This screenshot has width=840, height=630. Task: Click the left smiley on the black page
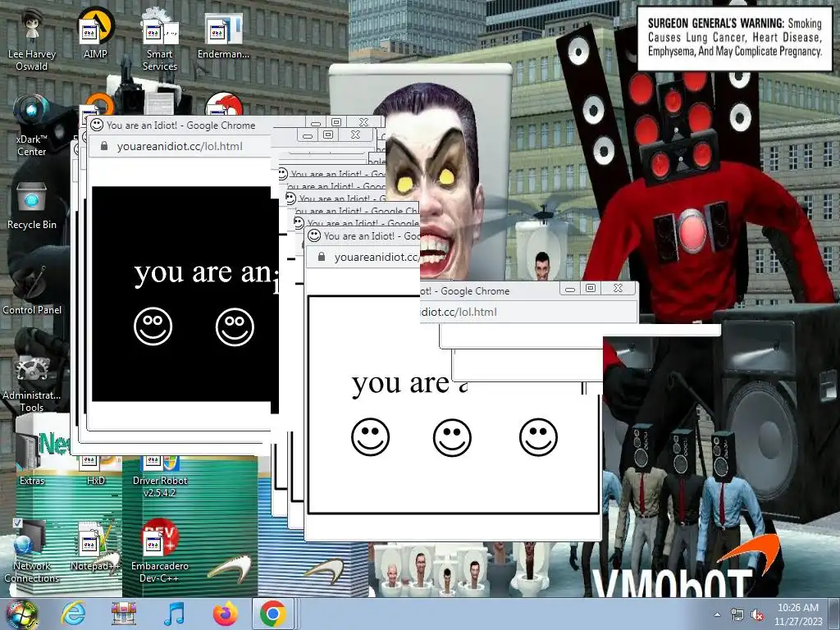(x=153, y=326)
